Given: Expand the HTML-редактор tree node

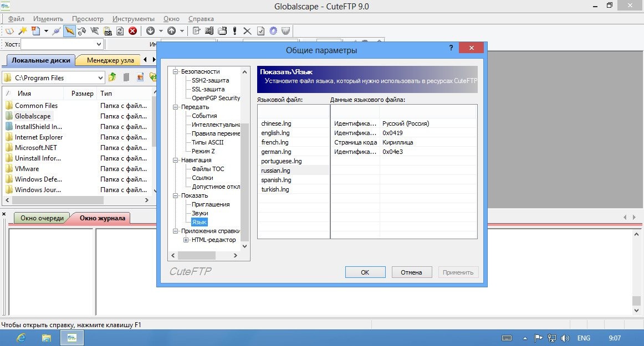Looking at the screenshot, I should (x=186, y=240).
